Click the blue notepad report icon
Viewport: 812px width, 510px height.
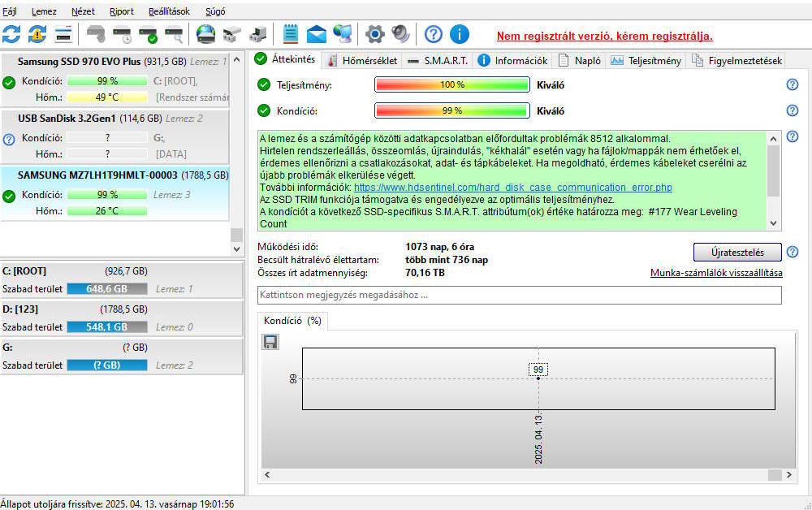[x=291, y=34]
